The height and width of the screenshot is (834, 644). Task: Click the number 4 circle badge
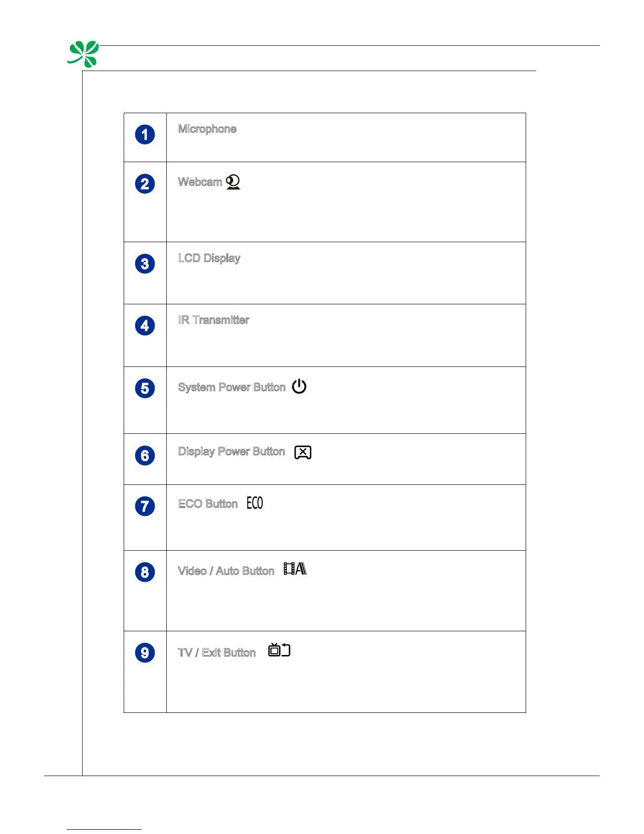(x=145, y=326)
